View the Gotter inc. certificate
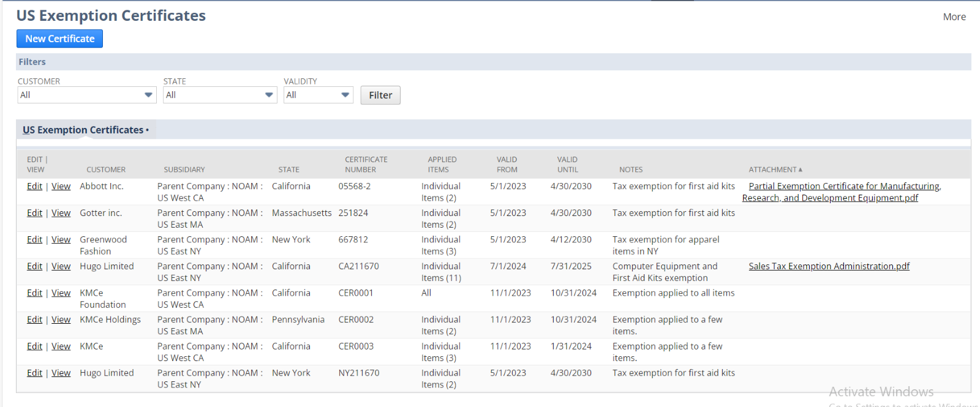This screenshot has width=980, height=407. click(61, 213)
